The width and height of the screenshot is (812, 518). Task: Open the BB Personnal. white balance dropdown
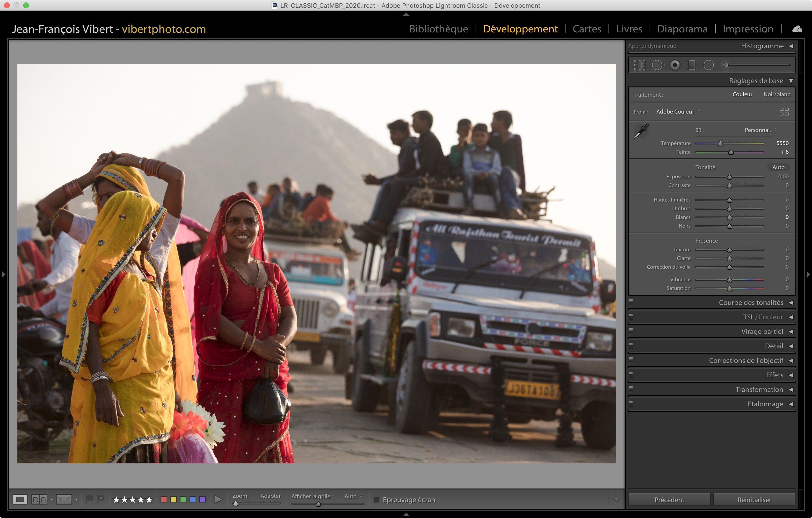tap(760, 130)
